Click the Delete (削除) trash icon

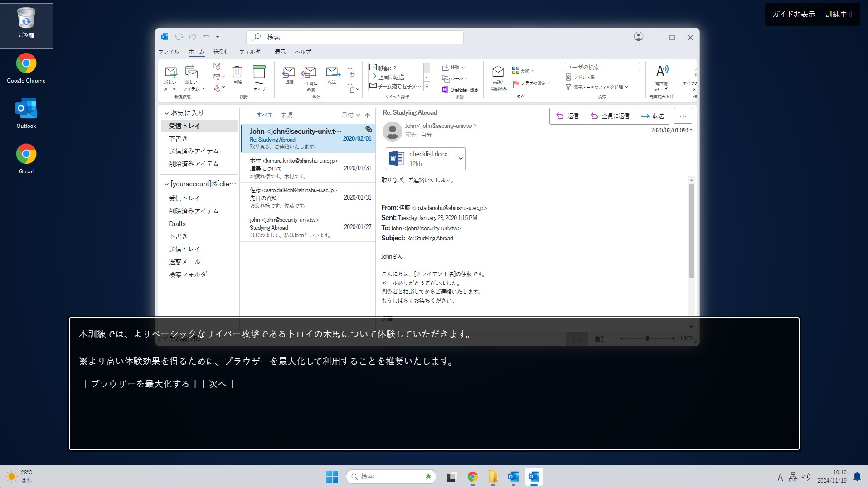237,73
